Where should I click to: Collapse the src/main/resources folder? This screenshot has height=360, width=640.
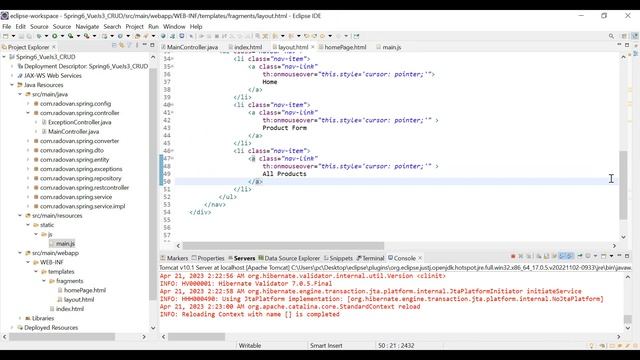point(20,216)
